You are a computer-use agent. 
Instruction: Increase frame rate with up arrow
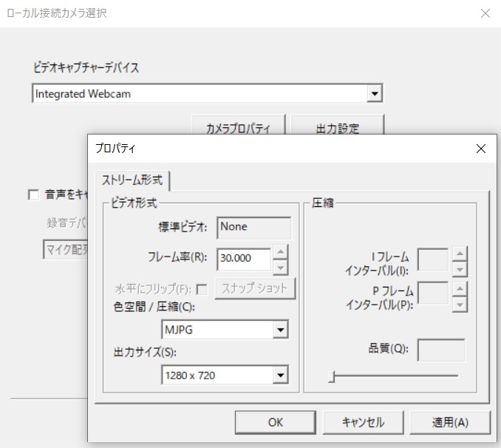click(x=281, y=252)
